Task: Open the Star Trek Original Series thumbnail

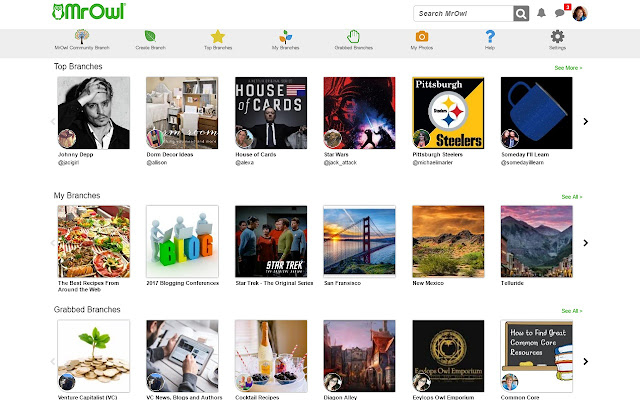Action: click(271, 242)
